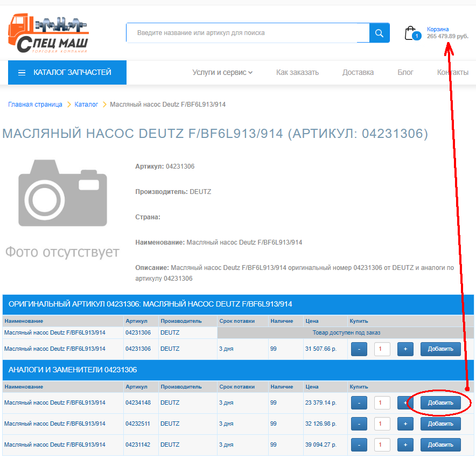Image resolution: width=476 pixels, height=465 pixels.
Task: Click the hamburger icon in Каталог запчастей
Action: coord(22,73)
